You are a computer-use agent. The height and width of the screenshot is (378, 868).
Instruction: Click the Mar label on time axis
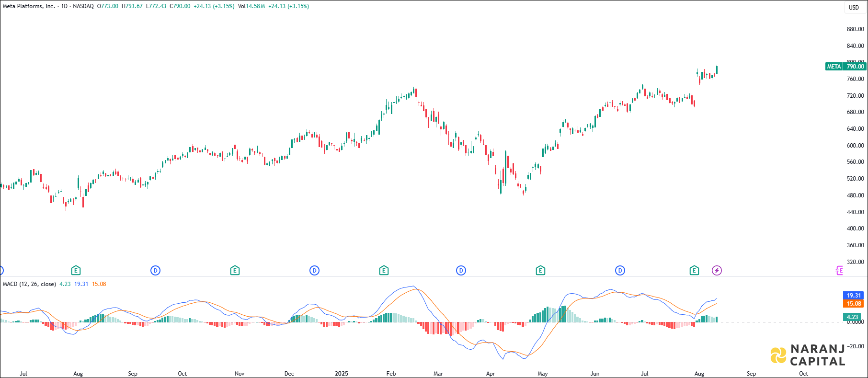[x=438, y=374]
